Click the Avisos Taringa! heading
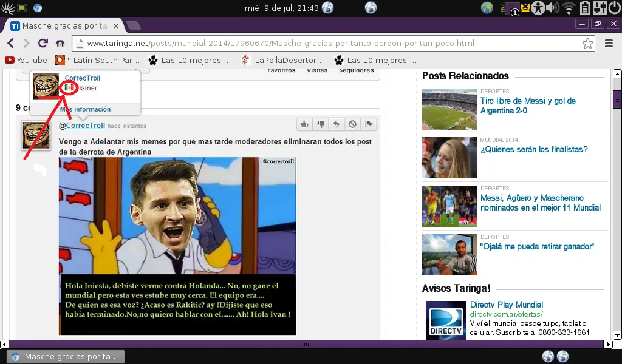Screen dimensions: 622x364 click(456, 288)
